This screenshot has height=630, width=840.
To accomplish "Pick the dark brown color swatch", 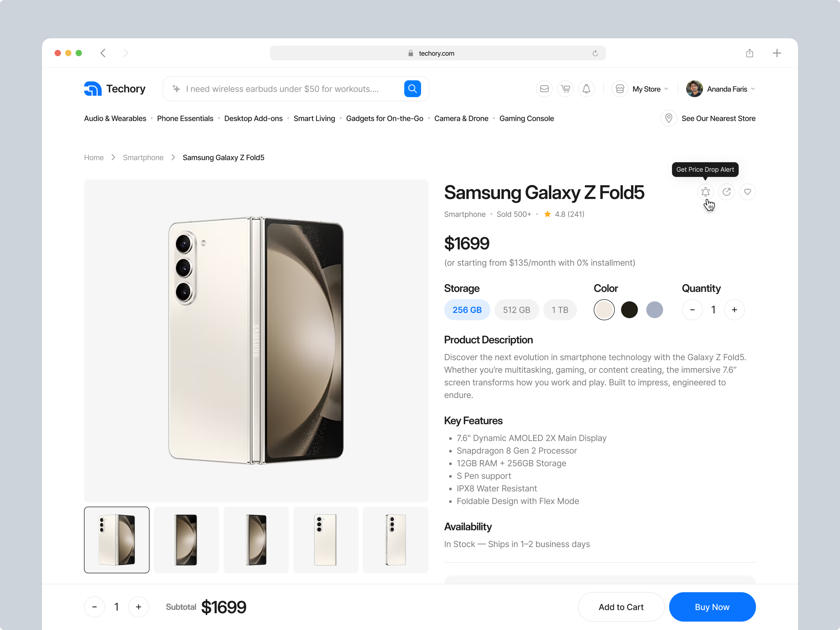I will 629,310.
